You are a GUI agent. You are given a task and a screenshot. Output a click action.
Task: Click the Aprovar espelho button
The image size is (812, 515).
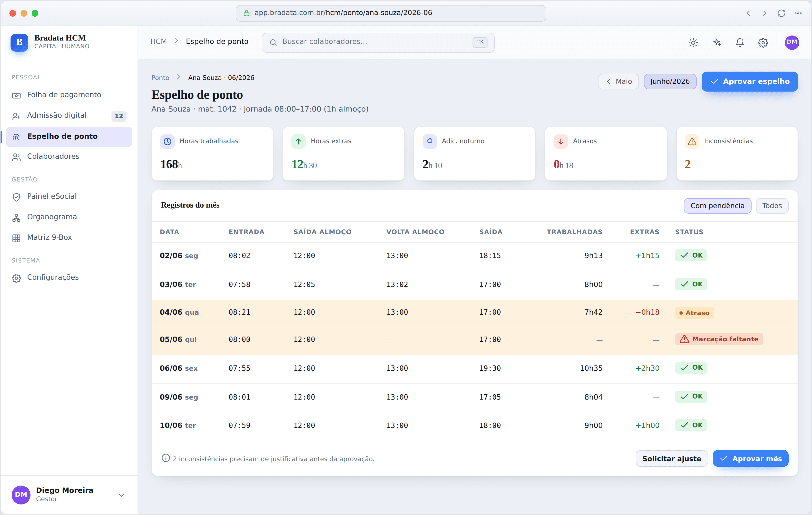click(750, 81)
